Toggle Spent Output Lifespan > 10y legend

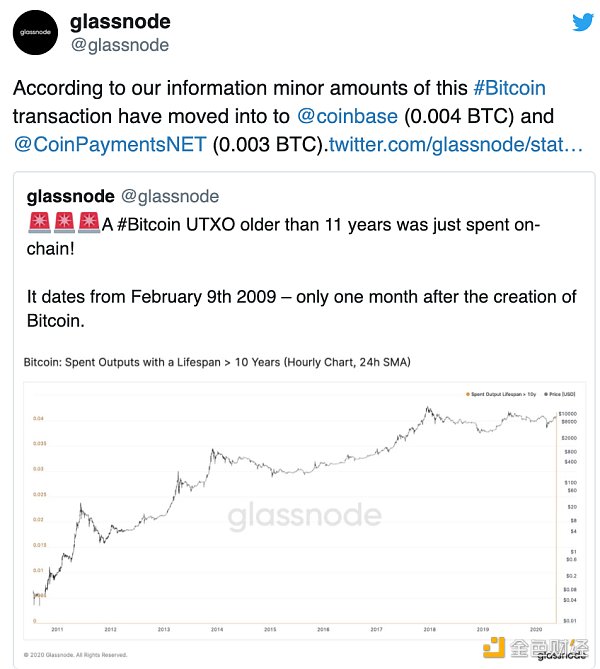pos(504,394)
